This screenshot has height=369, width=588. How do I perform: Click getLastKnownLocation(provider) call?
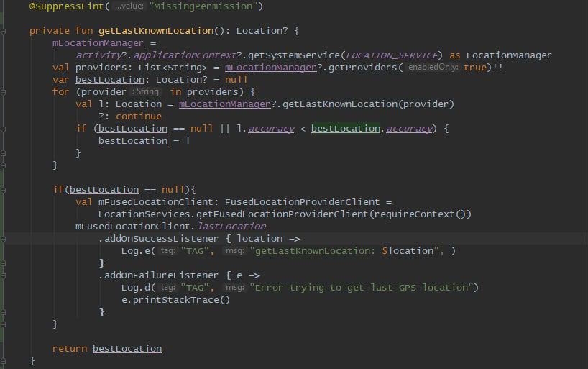(x=368, y=104)
